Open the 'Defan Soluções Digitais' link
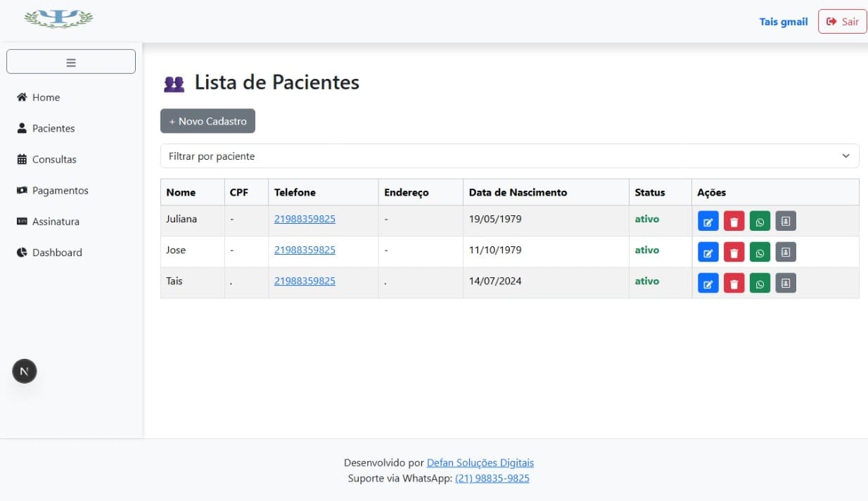Screen dimensions: 868x501 point(480,462)
